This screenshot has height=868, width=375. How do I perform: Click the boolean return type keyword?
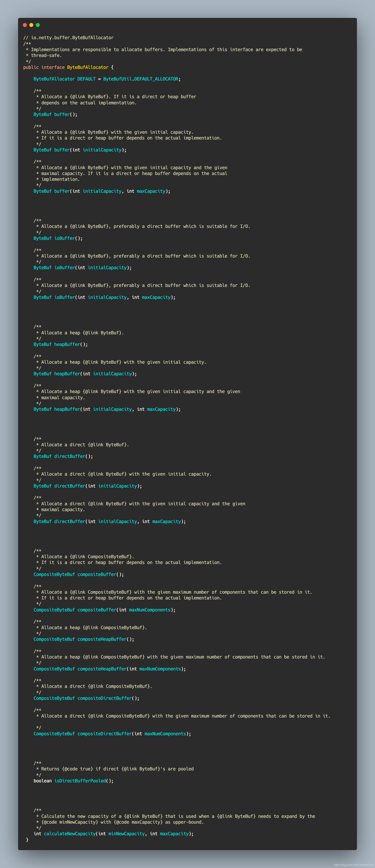pos(42,781)
